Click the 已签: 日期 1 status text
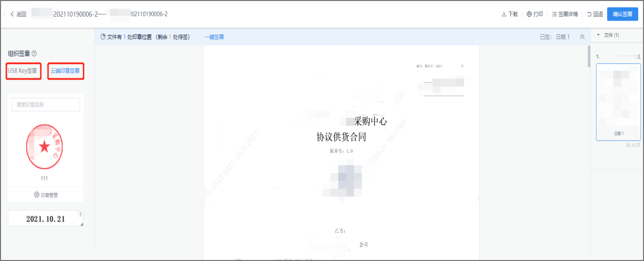 click(x=555, y=37)
